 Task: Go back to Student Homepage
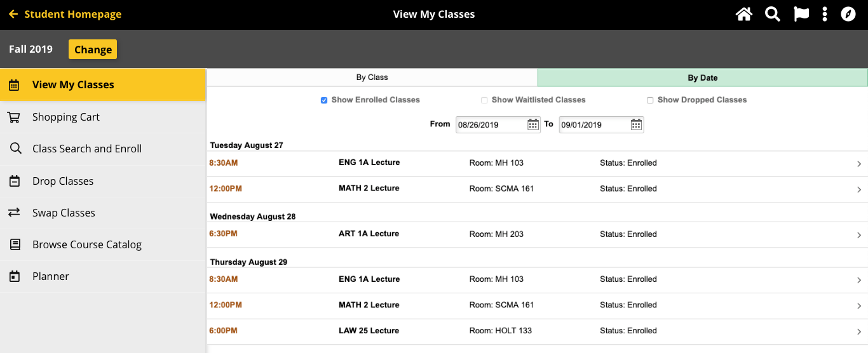coord(65,14)
